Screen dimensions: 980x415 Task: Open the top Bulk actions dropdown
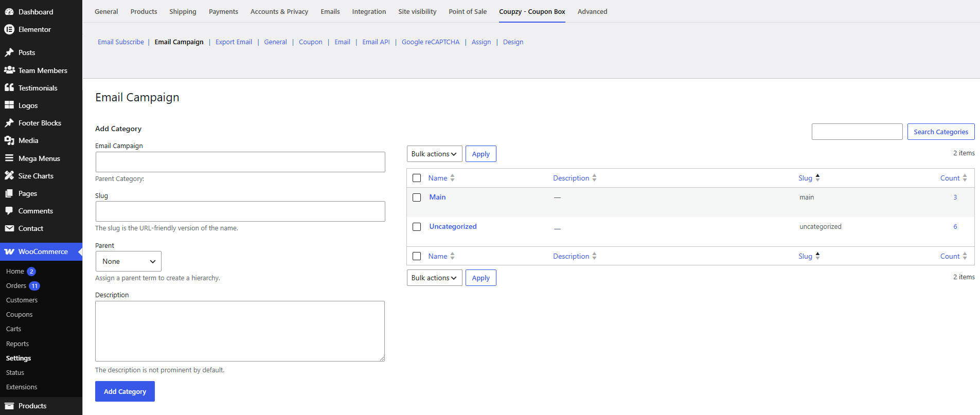(434, 154)
